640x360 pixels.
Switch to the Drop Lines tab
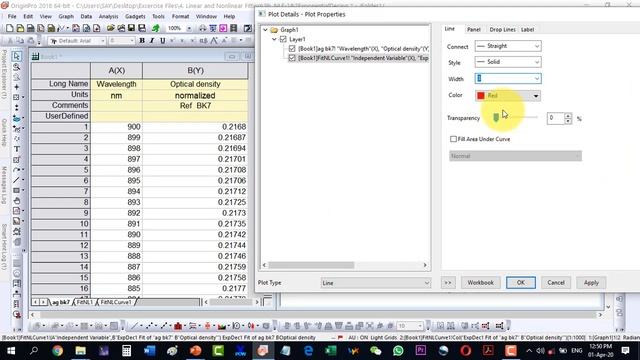pos(502,29)
